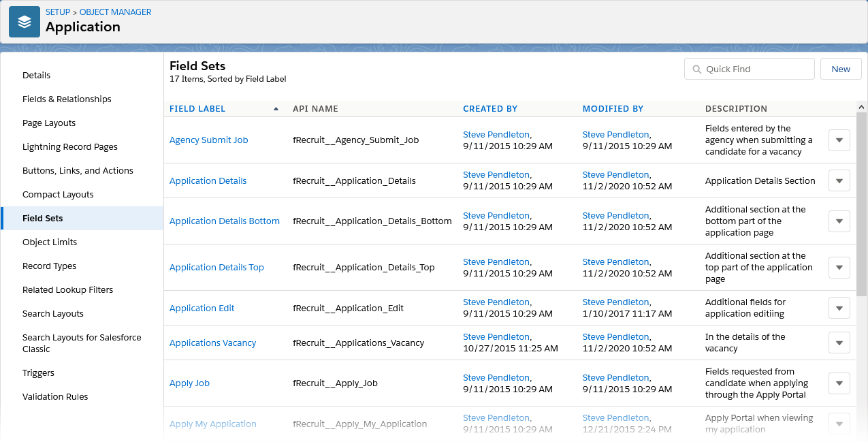
Task: Navigate to Object Manager breadcrumb
Action: click(116, 12)
